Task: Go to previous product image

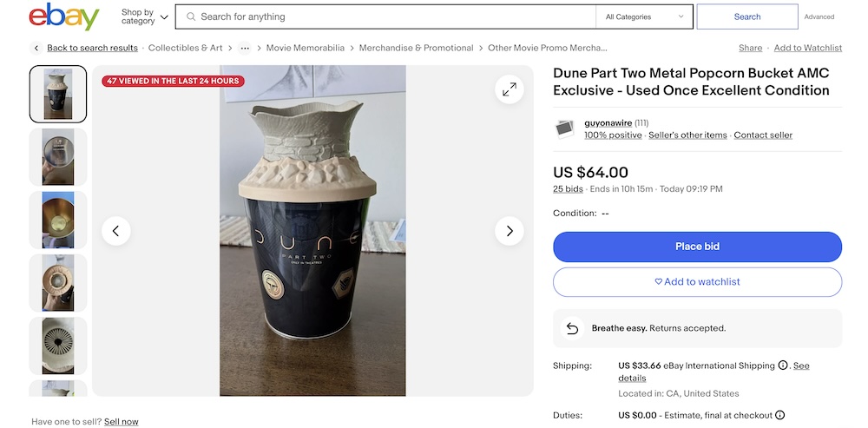Action: (x=116, y=231)
